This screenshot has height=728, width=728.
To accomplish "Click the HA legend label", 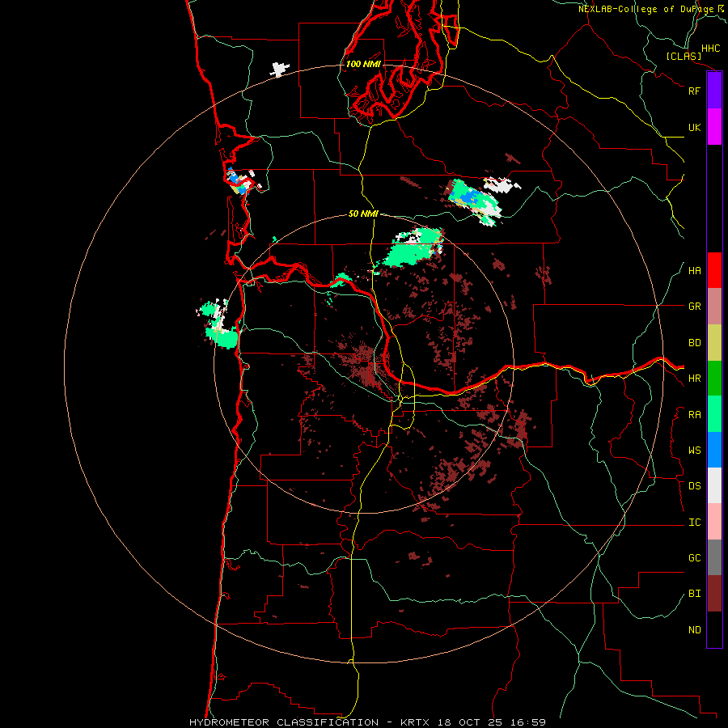I will [694, 270].
